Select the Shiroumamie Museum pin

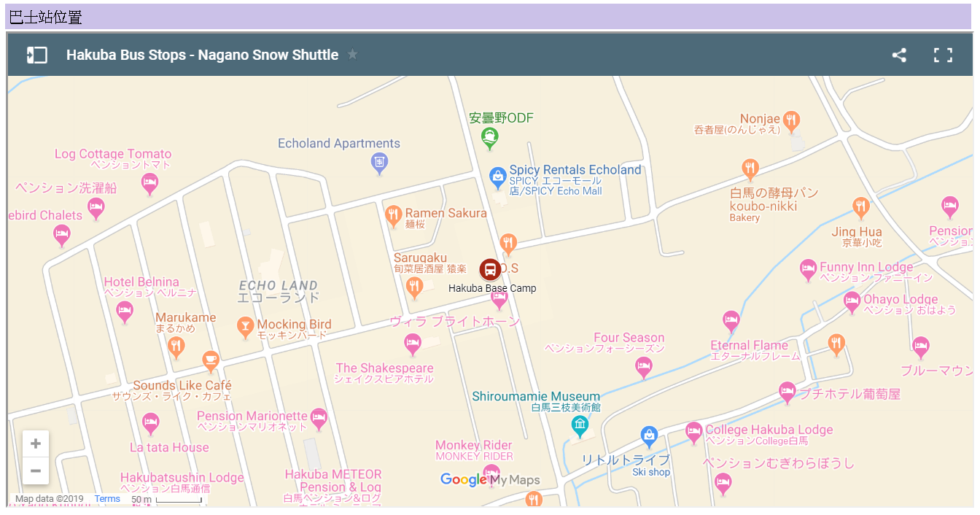pyautogui.click(x=580, y=425)
